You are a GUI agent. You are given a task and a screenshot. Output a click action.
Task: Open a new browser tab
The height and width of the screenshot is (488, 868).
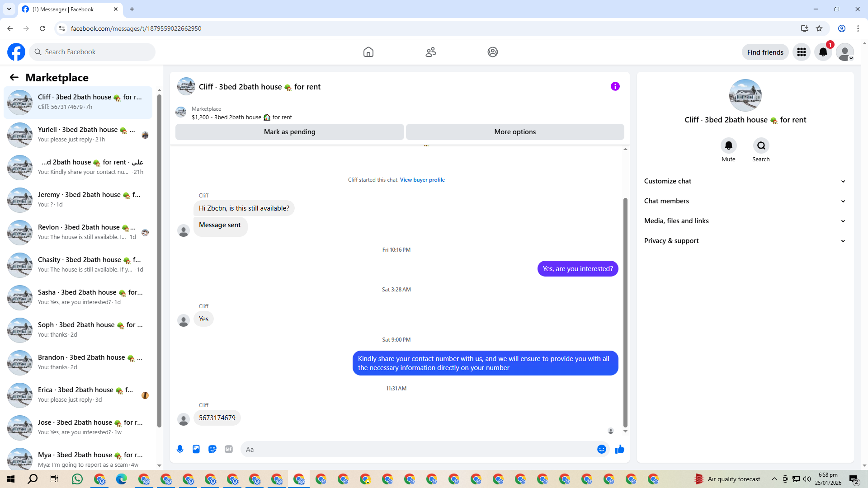[x=132, y=9]
